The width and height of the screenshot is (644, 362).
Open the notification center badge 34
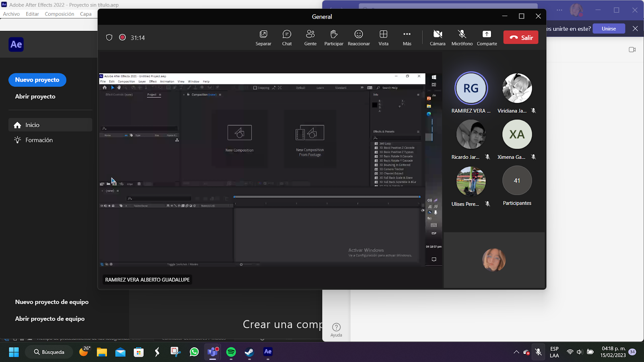click(x=632, y=352)
